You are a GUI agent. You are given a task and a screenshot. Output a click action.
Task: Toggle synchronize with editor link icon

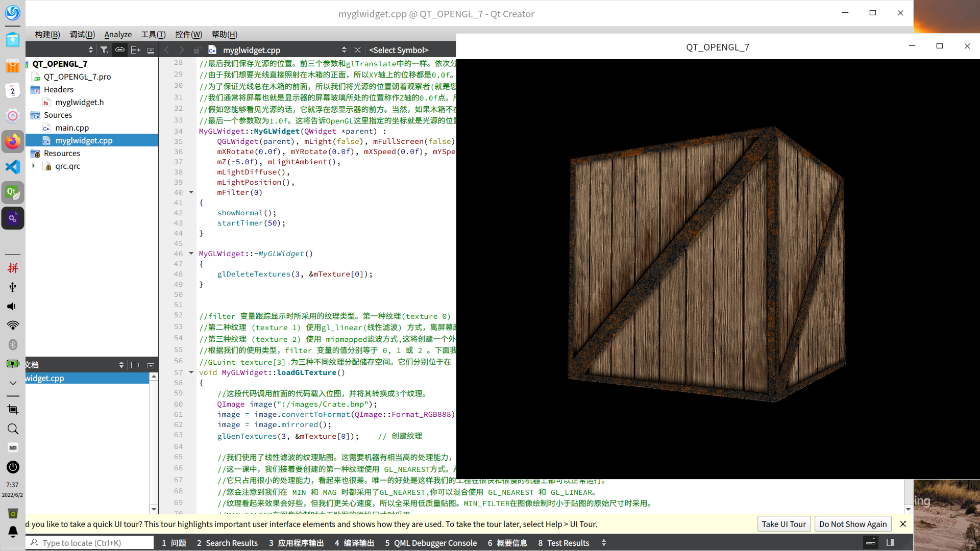119,49
